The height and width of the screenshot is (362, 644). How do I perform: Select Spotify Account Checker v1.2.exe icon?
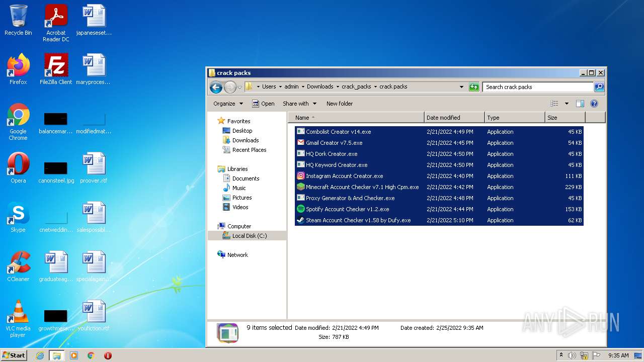point(301,209)
